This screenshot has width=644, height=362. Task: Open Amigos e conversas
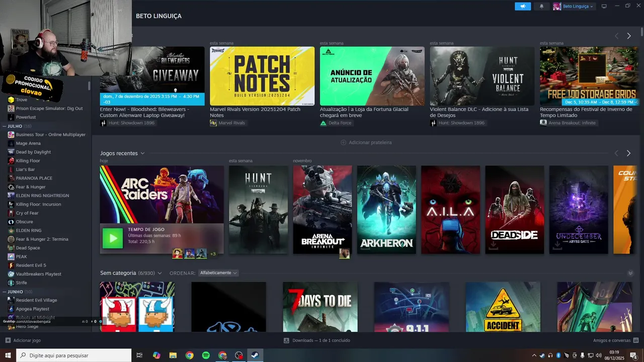coord(615,340)
